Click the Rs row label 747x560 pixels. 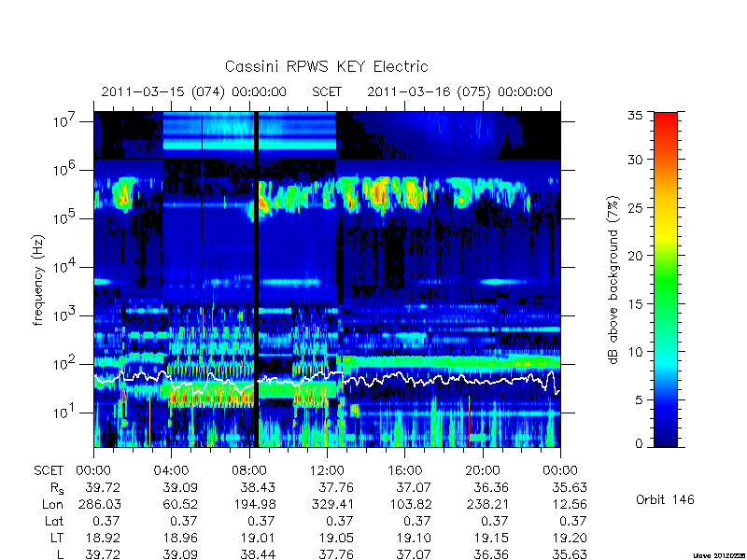coord(57,488)
